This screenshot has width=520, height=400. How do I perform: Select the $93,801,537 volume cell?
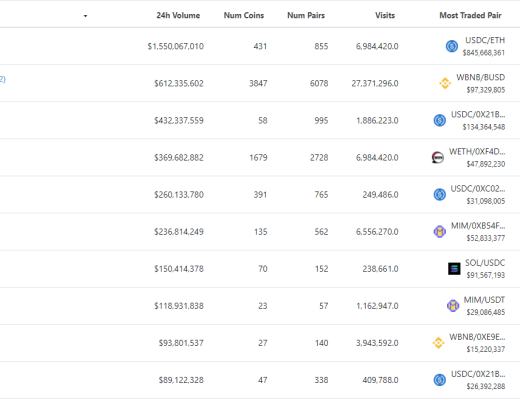[181, 343]
